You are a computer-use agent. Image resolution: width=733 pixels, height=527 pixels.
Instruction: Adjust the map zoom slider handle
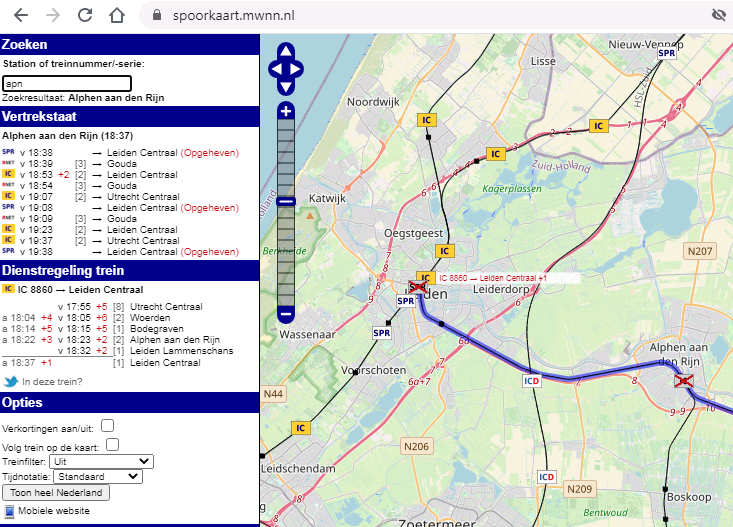point(286,202)
